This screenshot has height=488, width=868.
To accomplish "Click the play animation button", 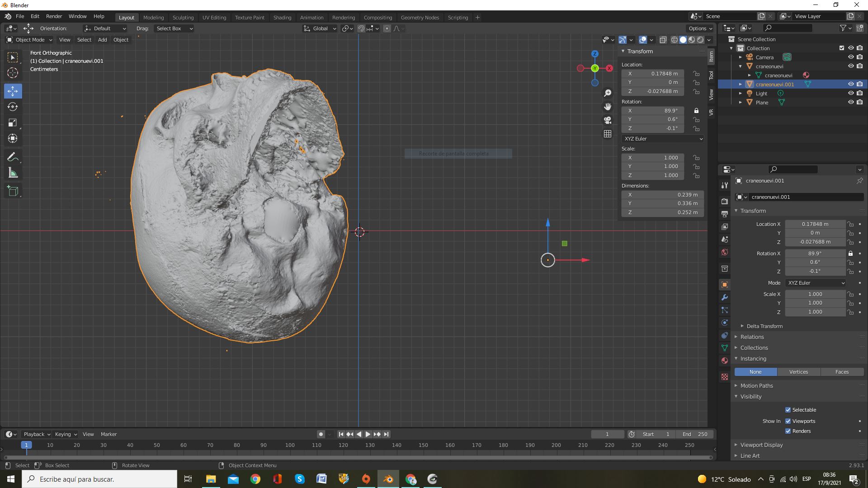I will point(368,434).
